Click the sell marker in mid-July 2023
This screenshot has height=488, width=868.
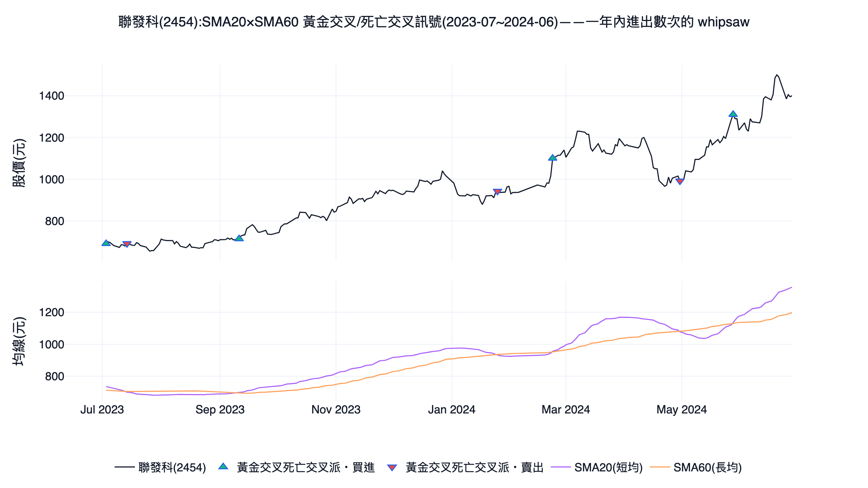point(127,244)
